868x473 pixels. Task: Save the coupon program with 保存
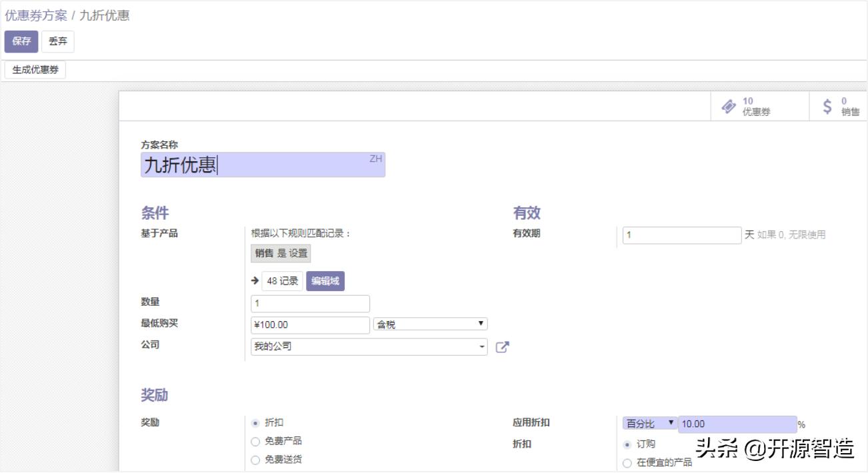[22, 41]
